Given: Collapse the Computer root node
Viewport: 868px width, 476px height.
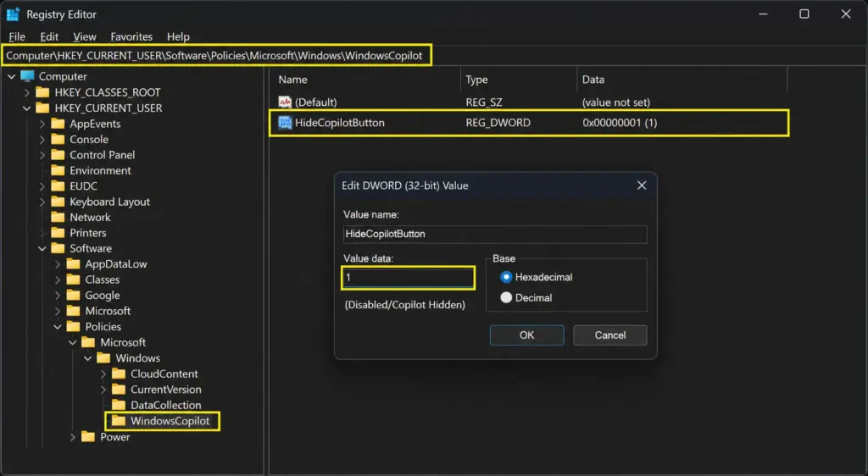Looking at the screenshot, I should point(12,76).
